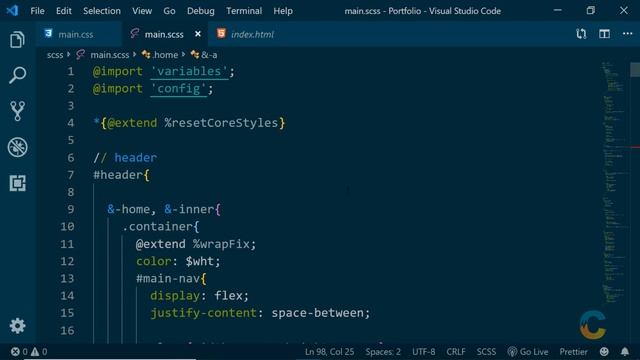Click Ln 98, Col 25 go-to-line indicator
The image size is (640, 360).
tap(329, 351)
